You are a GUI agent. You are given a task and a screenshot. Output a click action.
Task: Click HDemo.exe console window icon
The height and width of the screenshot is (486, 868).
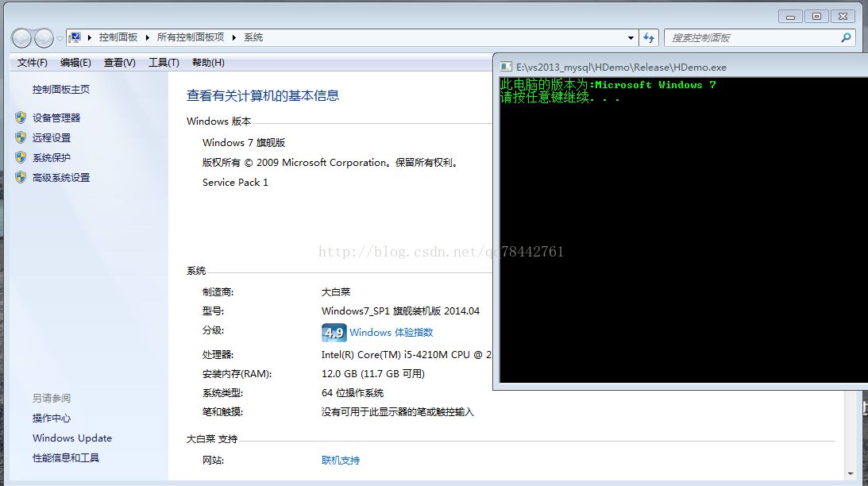(x=506, y=67)
